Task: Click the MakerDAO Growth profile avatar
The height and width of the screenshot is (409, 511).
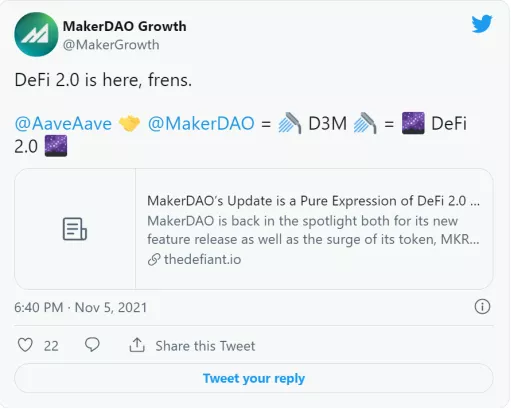Action: tap(36, 34)
